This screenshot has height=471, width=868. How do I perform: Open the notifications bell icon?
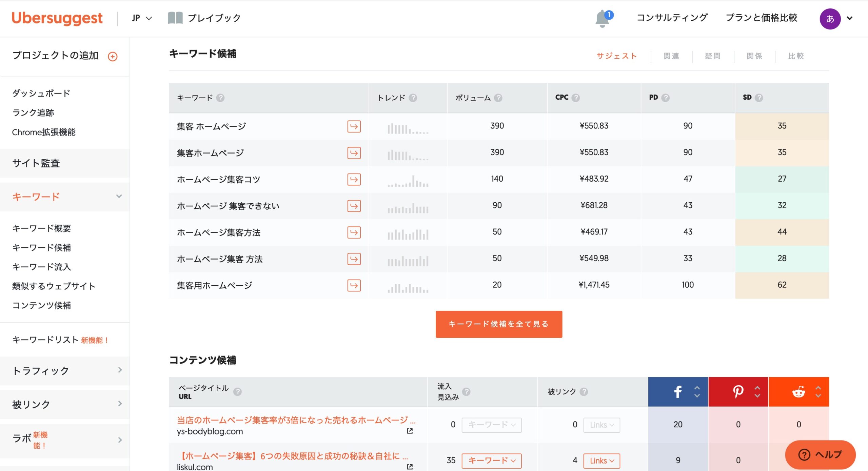[603, 18]
